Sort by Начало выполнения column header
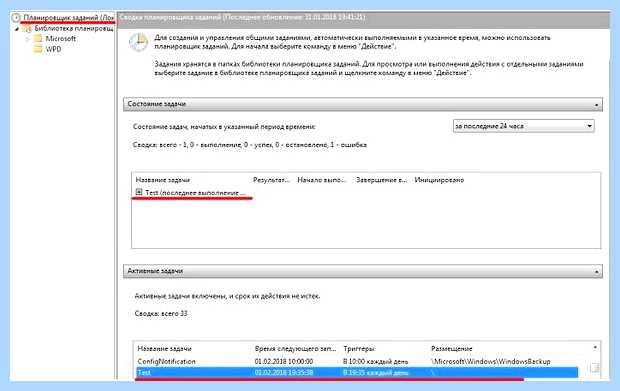Image resolution: width=620 pixels, height=391 pixels. pyautogui.click(x=321, y=180)
